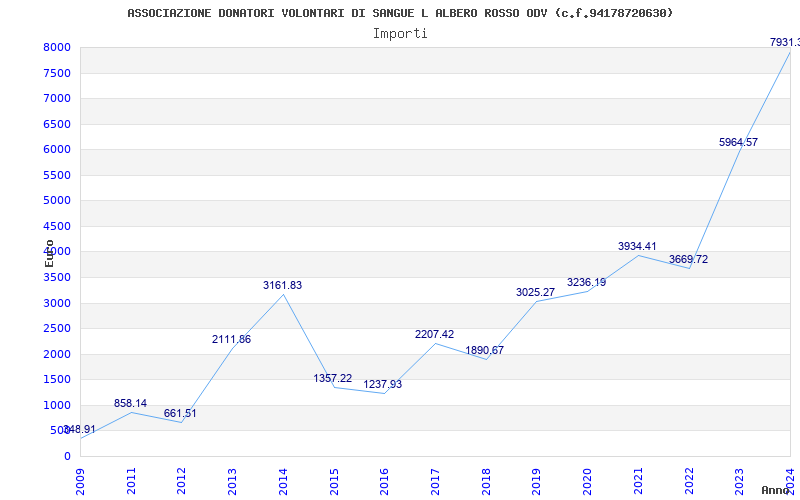800x500 pixels.
Task: Click the x-axis year 2021
Action: point(638,481)
